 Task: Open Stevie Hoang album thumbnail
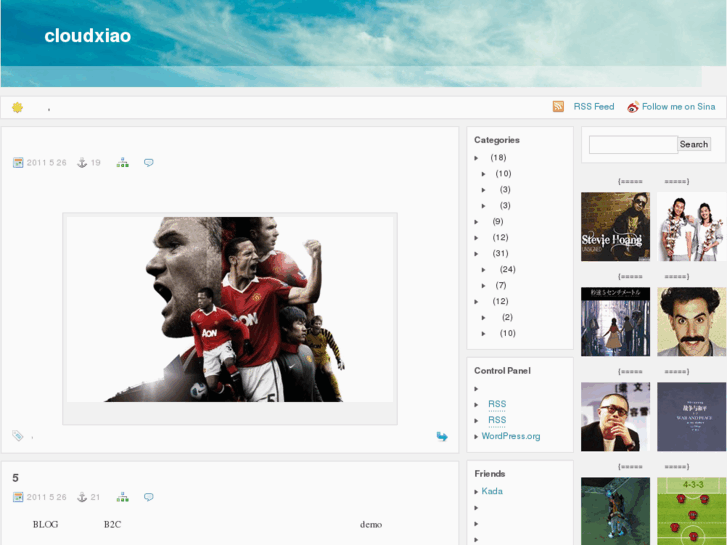click(615, 227)
